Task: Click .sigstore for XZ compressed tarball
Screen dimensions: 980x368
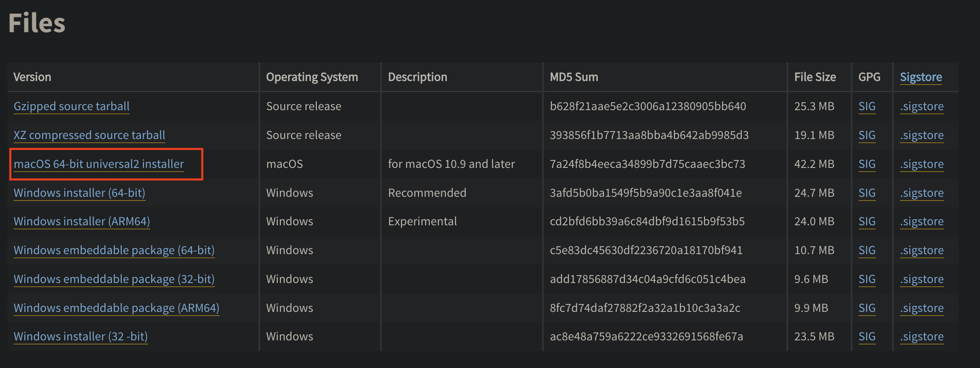Action: [x=922, y=135]
